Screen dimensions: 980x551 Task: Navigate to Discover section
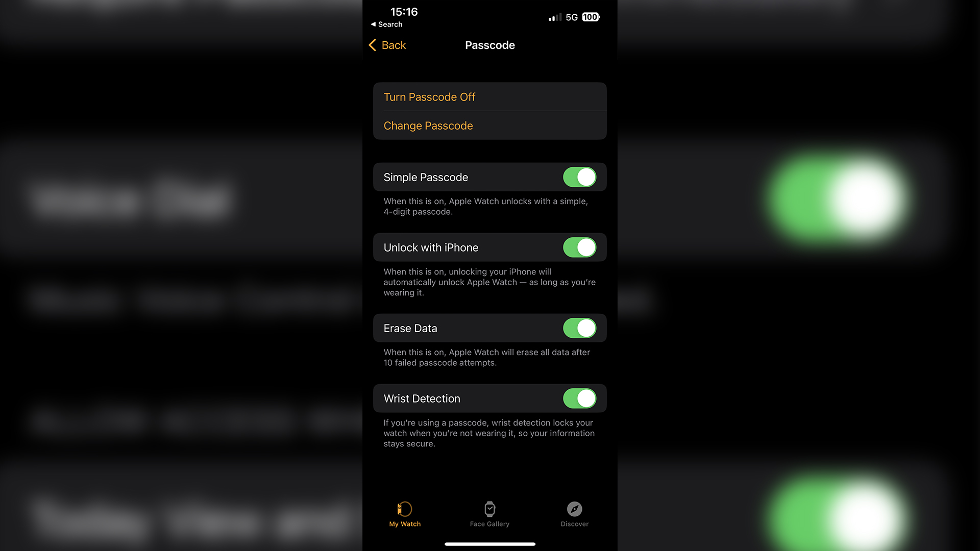[x=575, y=514]
